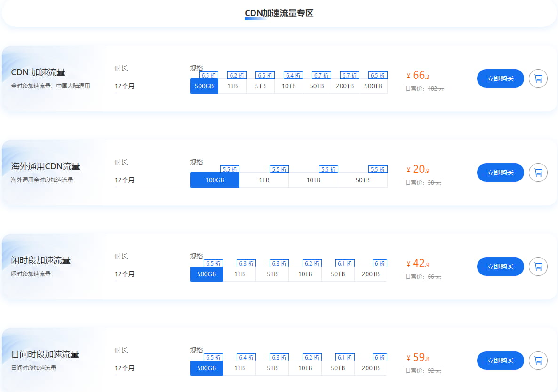Select the 5TB spec of 日间时段加速流量

click(x=272, y=368)
